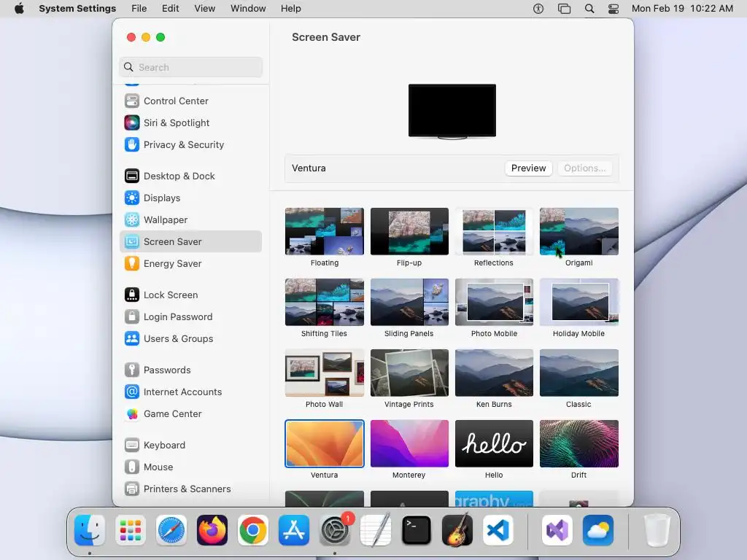
Task: Click Stage Manager icon in menu bar
Action: [x=565, y=9]
